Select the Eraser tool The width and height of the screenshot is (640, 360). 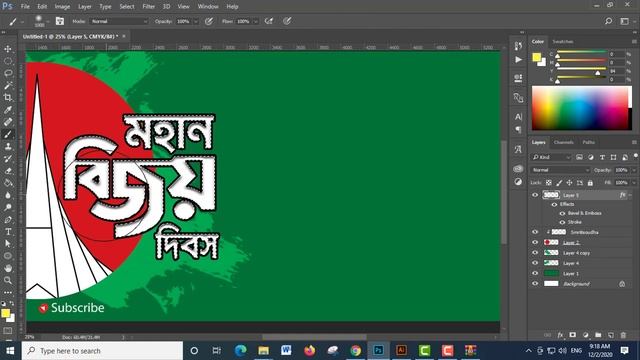(8, 171)
